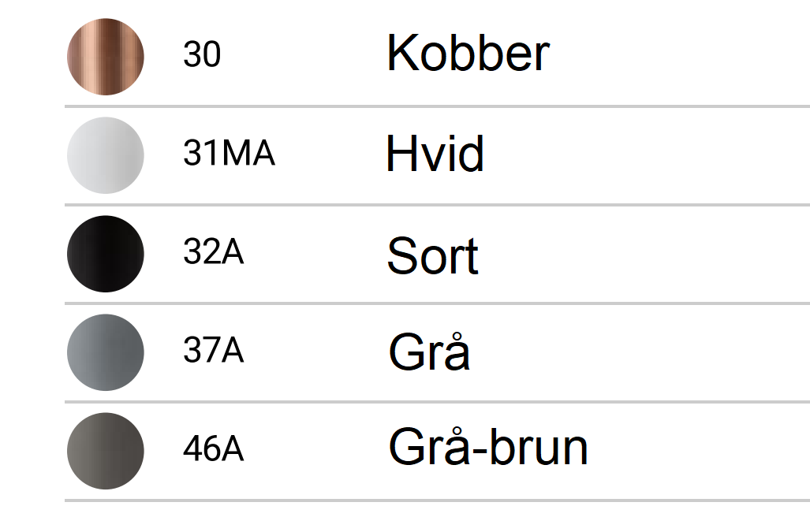Click the color code 46A
810x532 pixels.
[x=213, y=449]
